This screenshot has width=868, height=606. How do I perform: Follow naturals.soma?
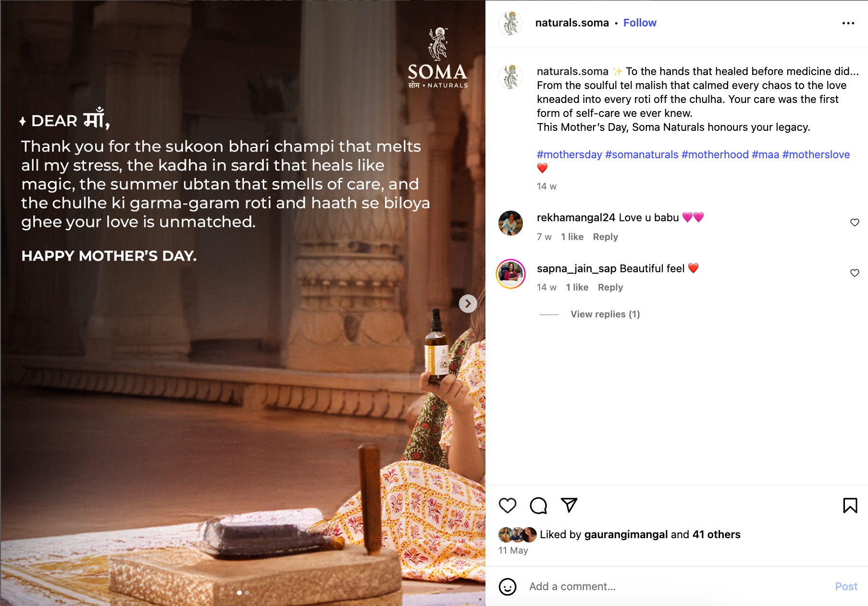click(x=640, y=23)
